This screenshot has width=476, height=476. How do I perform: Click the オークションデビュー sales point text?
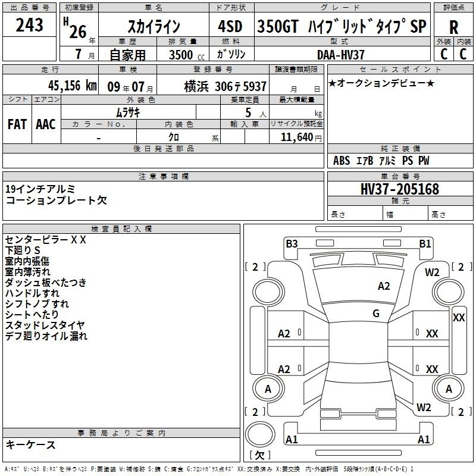[381, 83]
